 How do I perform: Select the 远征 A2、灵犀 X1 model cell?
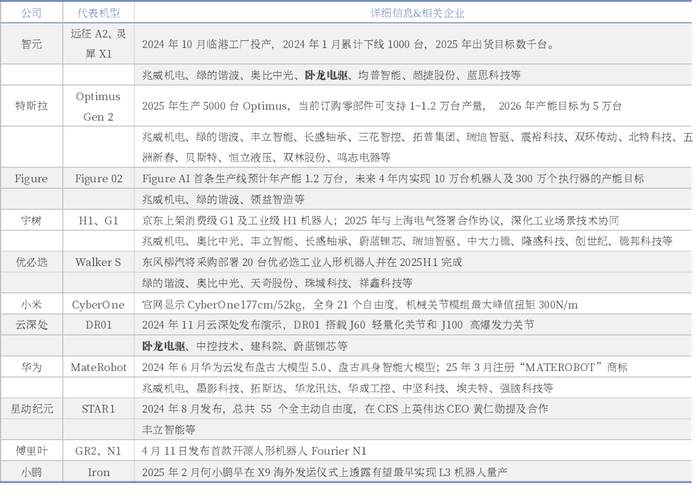click(98, 44)
